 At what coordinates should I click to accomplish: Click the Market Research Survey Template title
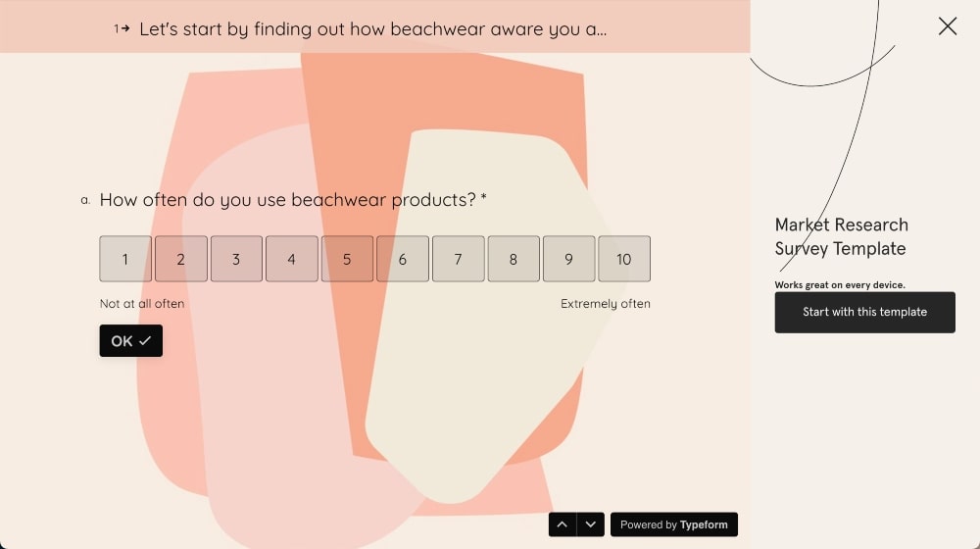point(841,236)
